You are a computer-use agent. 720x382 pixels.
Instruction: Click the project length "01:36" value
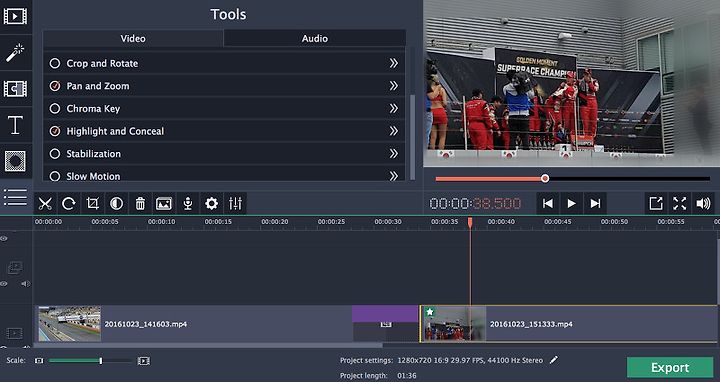click(x=407, y=376)
